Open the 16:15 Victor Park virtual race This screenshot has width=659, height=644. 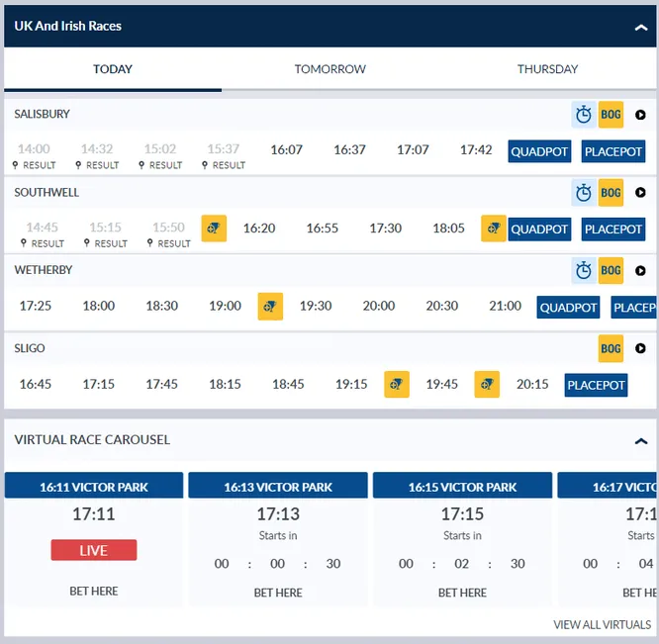click(462, 485)
